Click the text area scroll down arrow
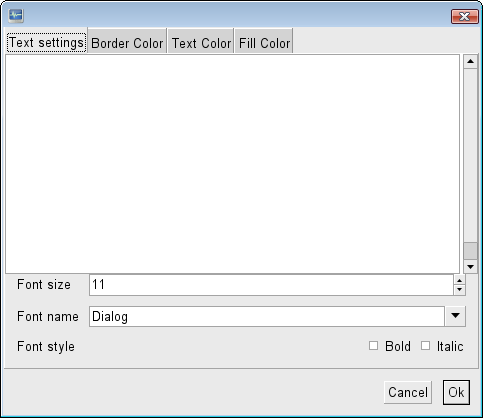This screenshot has width=483, height=418. [x=470, y=266]
